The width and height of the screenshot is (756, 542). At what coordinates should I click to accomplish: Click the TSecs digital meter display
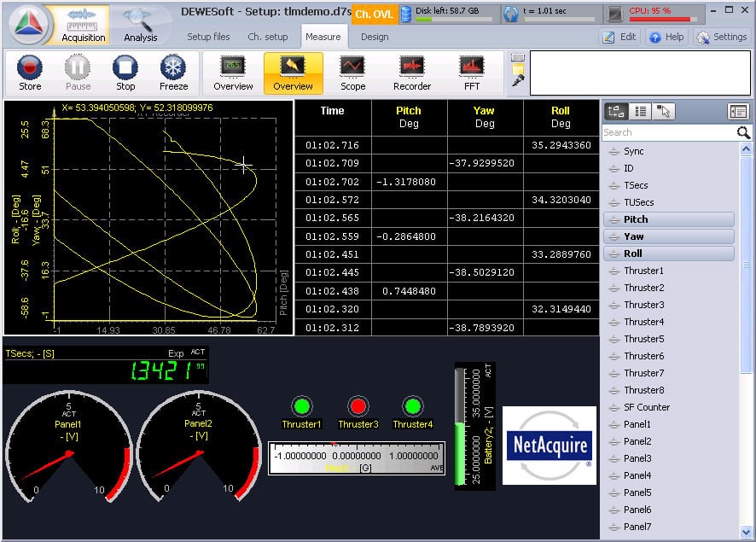click(x=106, y=365)
